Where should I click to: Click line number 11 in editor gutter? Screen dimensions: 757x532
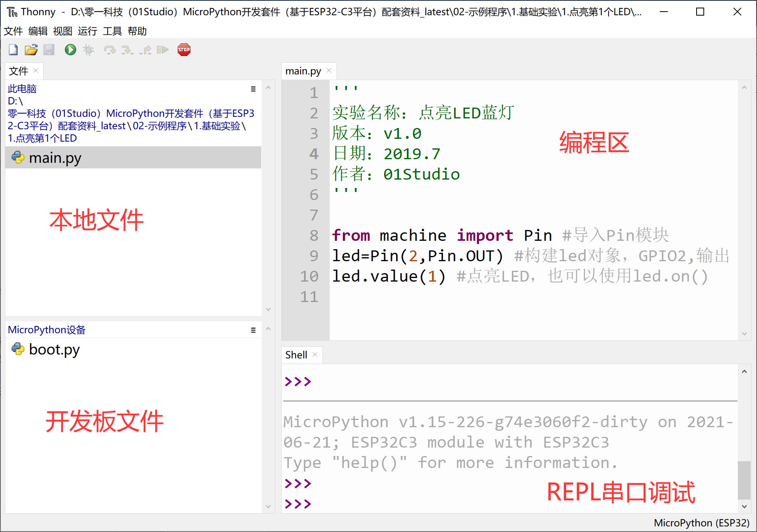(309, 297)
